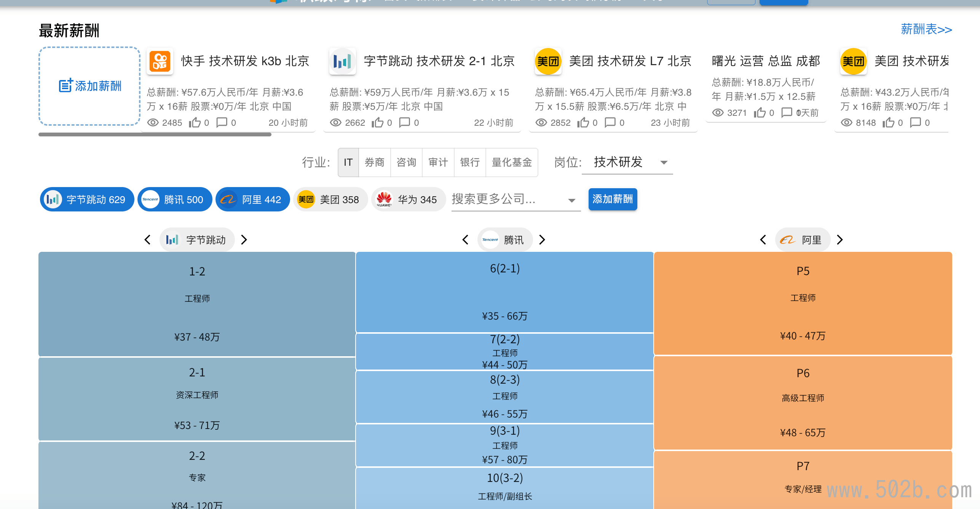This screenshot has width=980, height=509.
Task: Click eye icon on ByteDance 2-1 card
Action: coord(335,123)
